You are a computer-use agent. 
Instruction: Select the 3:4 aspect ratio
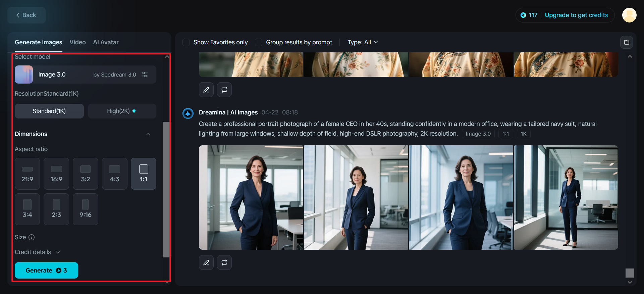coord(27,209)
